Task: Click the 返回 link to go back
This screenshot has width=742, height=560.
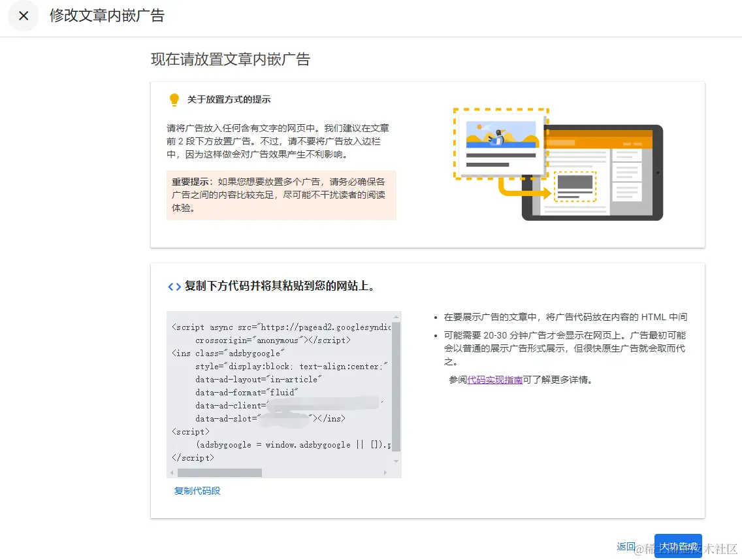Action: pyautogui.click(x=625, y=546)
